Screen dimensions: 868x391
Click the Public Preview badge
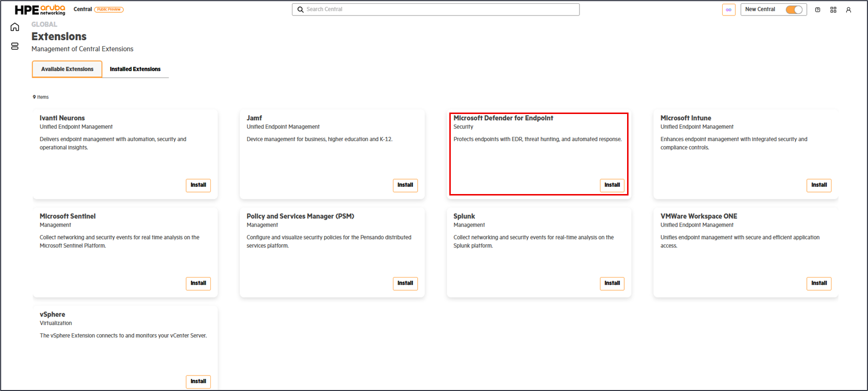[109, 9]
